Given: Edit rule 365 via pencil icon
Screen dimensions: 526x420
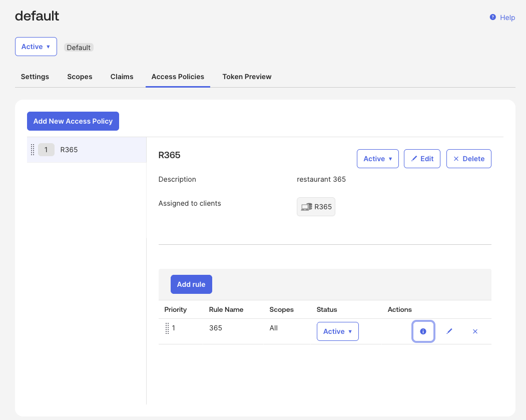Looking at the screenshot, I should click(449, 331).
